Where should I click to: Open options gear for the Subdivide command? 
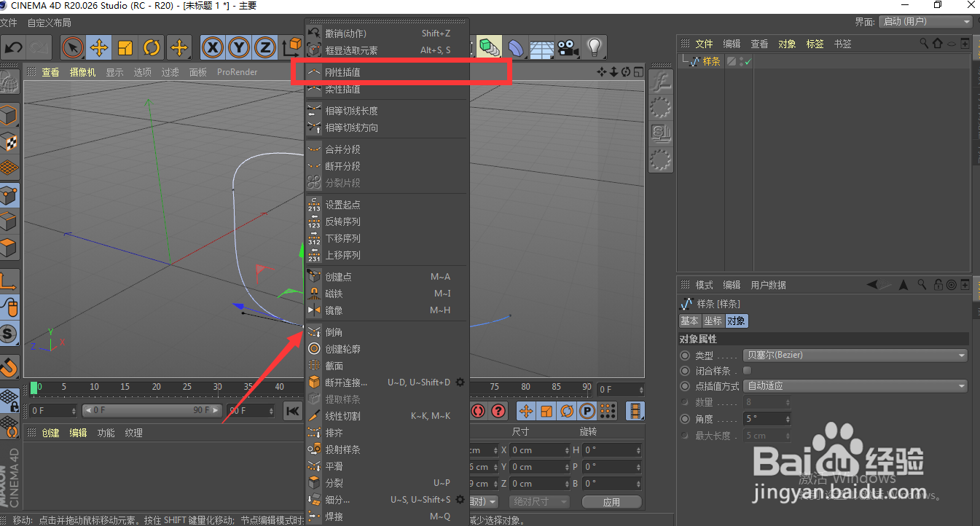pos(460,500)
